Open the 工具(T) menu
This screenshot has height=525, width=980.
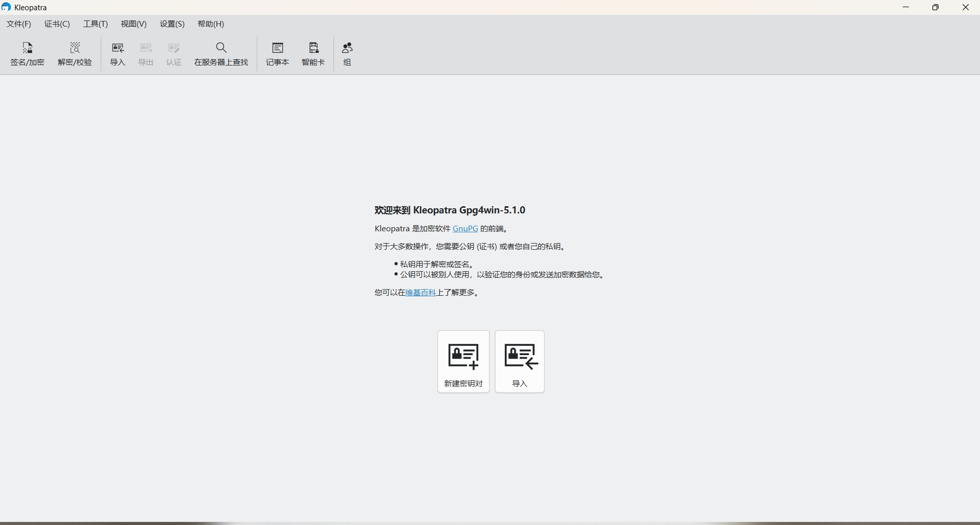pos(96,24)
